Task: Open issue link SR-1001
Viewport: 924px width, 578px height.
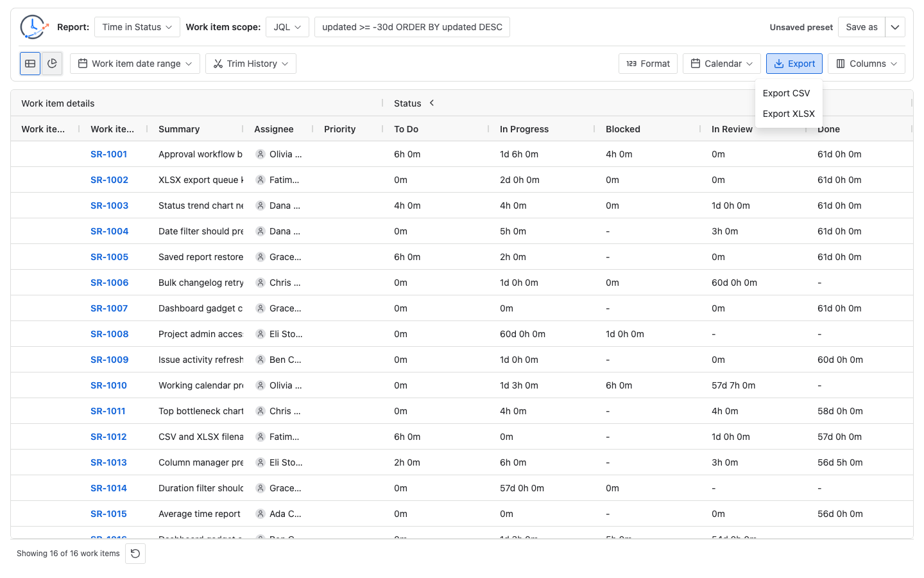Action: click(x=108, y=154)
